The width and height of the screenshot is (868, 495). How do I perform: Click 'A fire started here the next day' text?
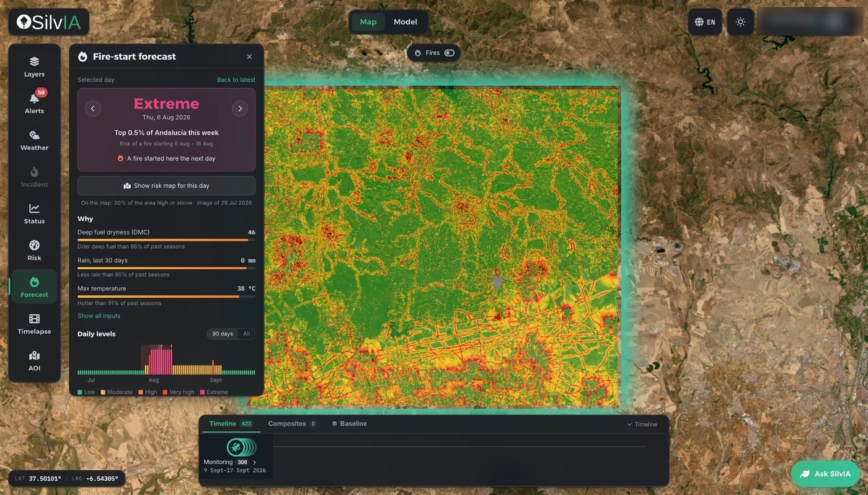click(x=171, y=158)
